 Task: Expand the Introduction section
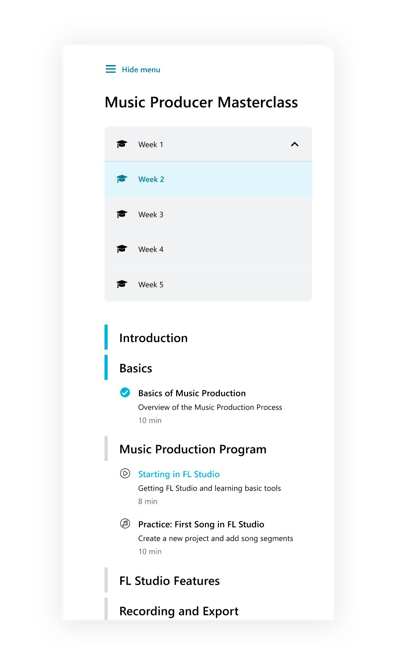point(153,338)
